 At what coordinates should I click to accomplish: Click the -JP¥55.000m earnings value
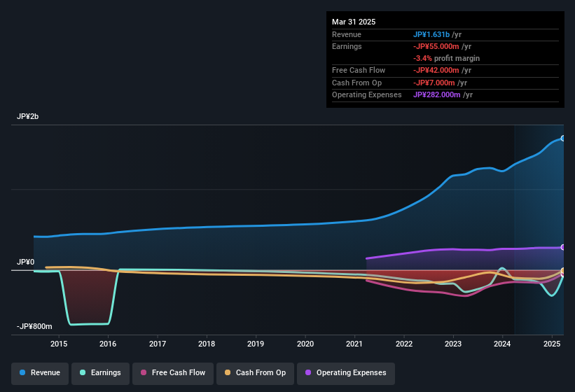pos(436,46)
